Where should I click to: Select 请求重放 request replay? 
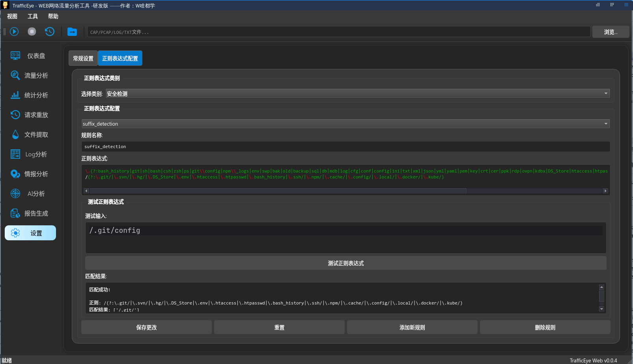30,115
